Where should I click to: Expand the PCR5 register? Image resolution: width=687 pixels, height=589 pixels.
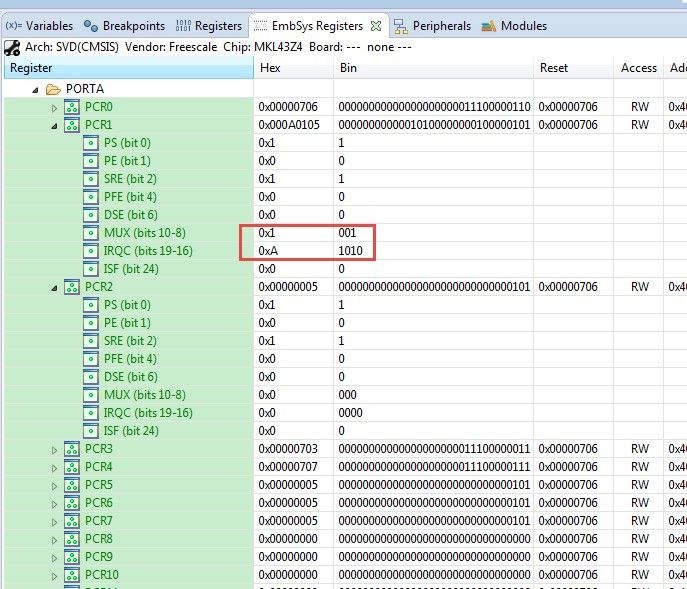54,486
